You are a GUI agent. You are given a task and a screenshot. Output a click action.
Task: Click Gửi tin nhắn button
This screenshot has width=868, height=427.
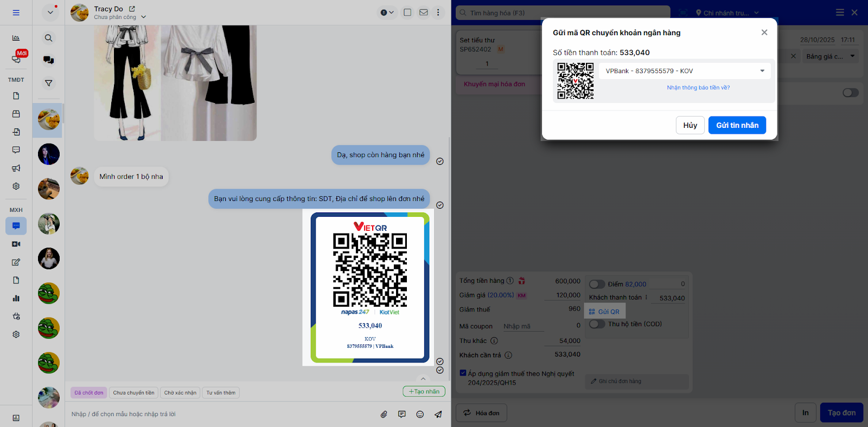point(737,125)
